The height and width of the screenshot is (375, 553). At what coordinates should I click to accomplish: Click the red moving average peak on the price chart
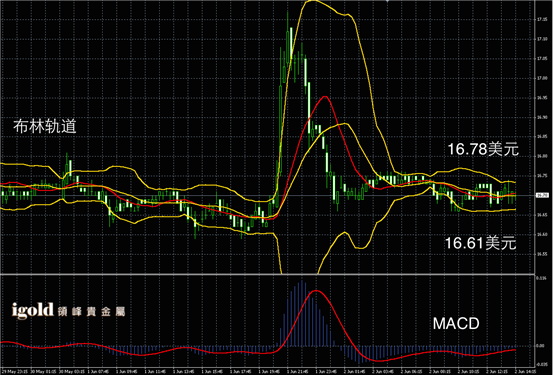(325, 96)
